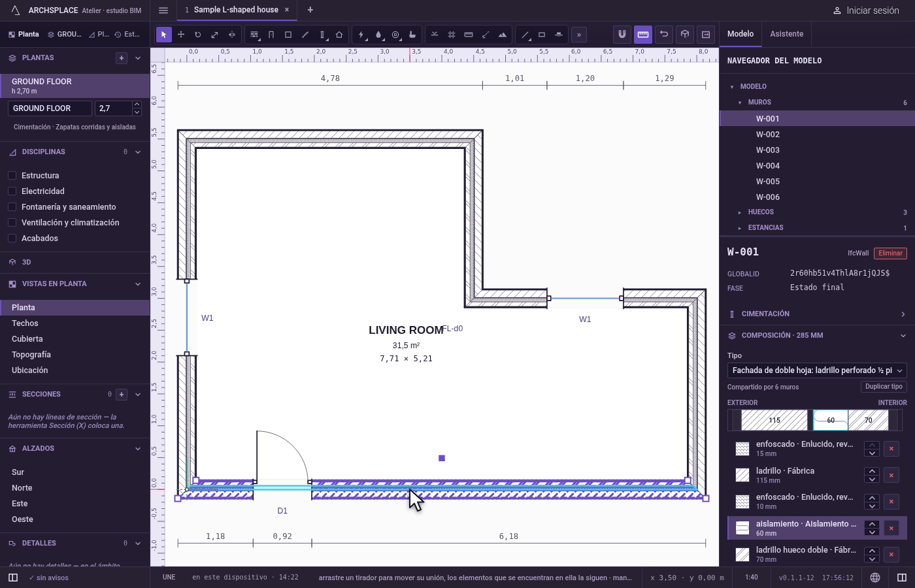The image size is (915, 588).
Task: Tick Fontanería y saneamiento checkbox
Action: pyautogui.click(x=12, y=206)
